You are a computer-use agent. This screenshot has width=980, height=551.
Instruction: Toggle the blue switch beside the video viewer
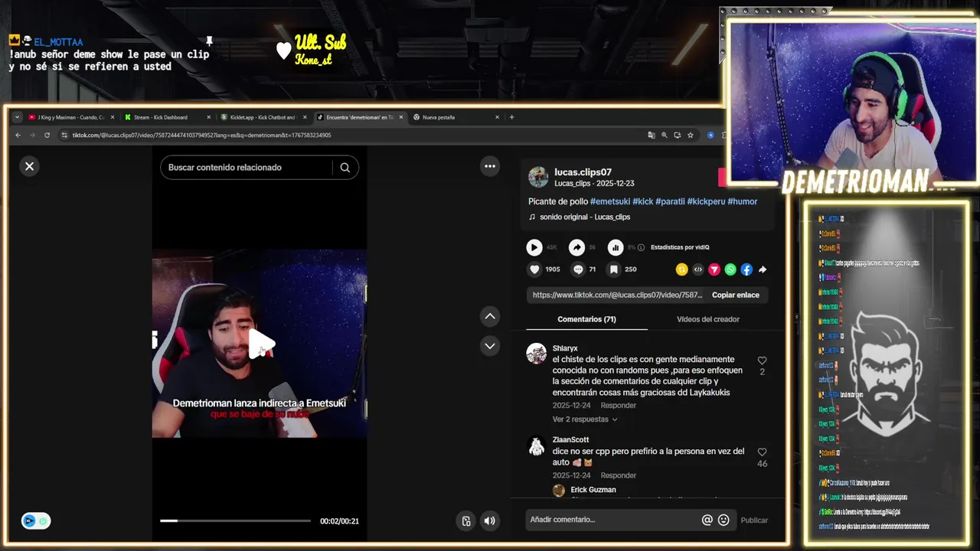36,521
